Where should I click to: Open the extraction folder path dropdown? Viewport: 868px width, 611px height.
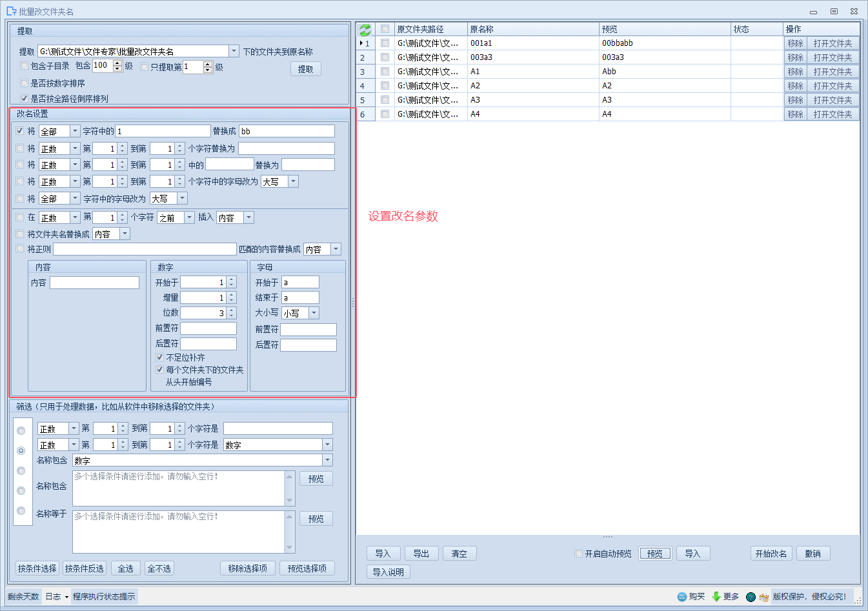(x=234, y=51)
